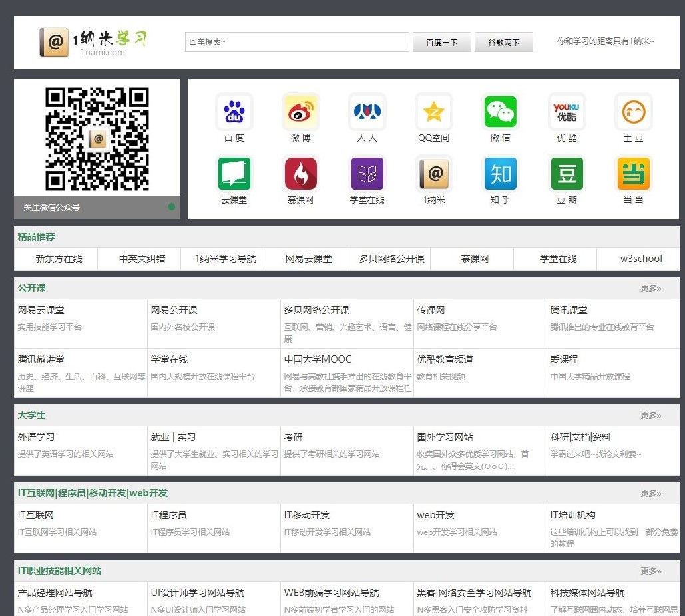The height and width of the screenshot is (616, 685).
Task: Select 学堂在线 in 精品推荐 row
Action: tap(558, 259)
